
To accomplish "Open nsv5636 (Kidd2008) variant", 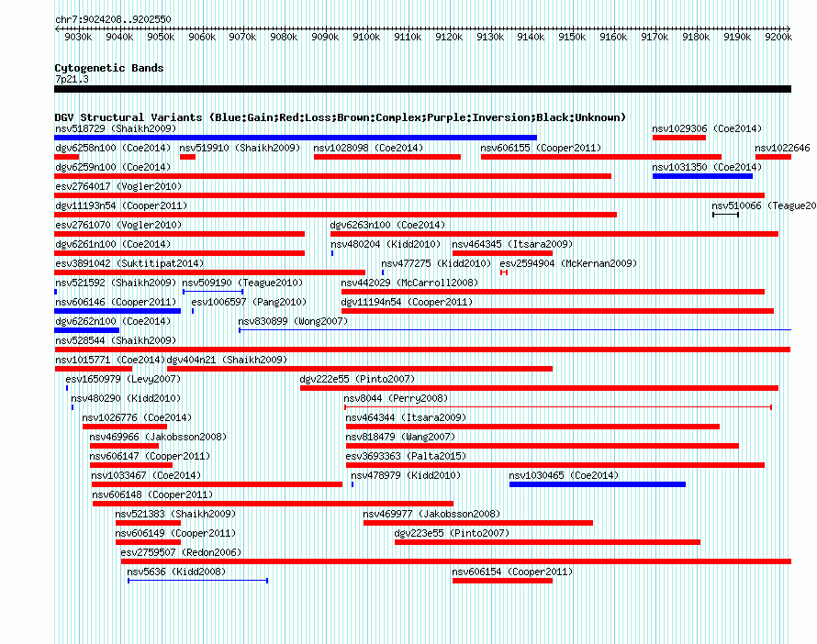I will (176, 572).
